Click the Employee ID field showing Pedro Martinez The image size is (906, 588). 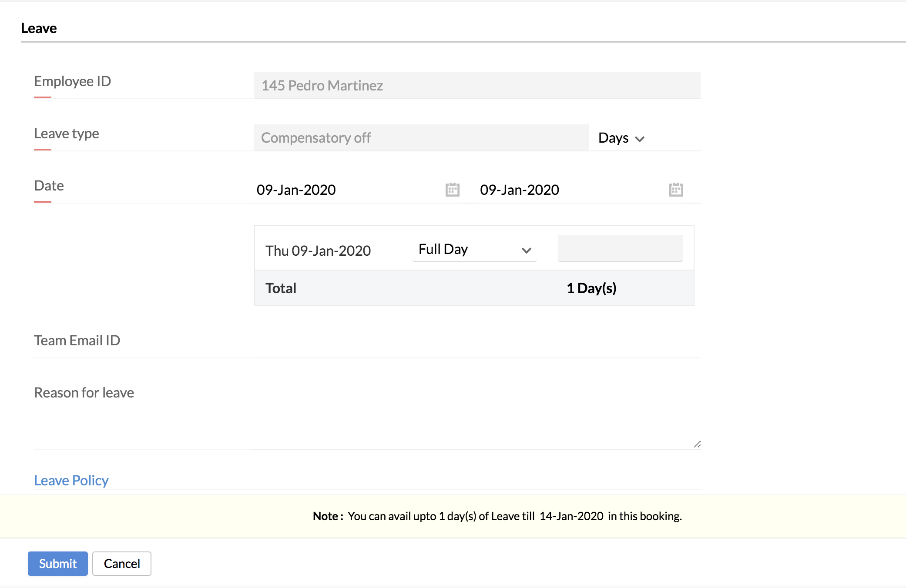(x=477, y=86)
